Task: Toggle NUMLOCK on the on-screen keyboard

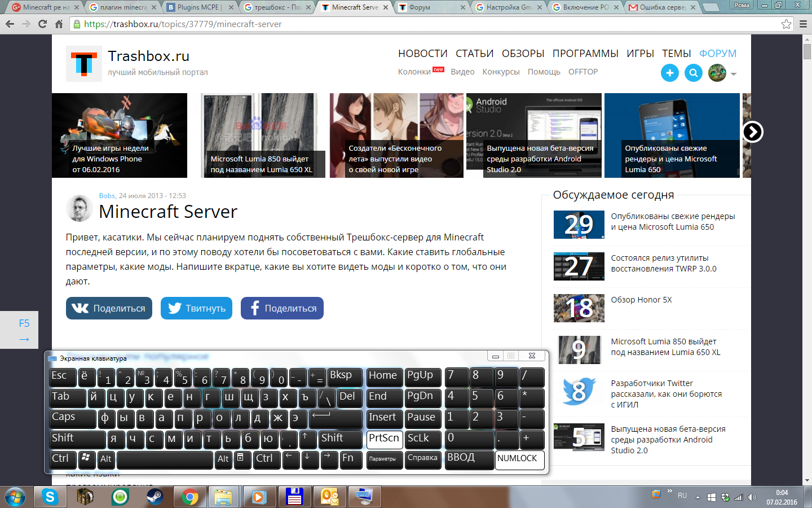Action: point(520,460)
